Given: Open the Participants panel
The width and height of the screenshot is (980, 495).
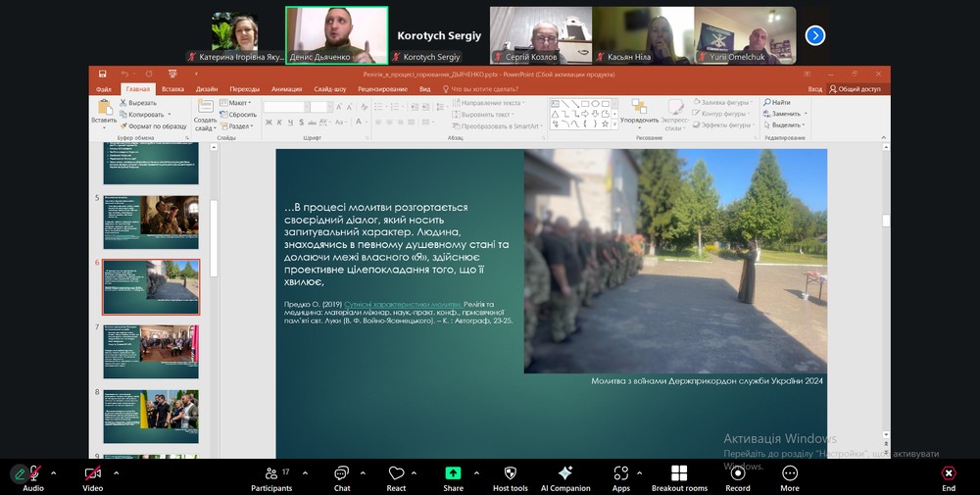Looking at the screenshot, I should [270, 473].
